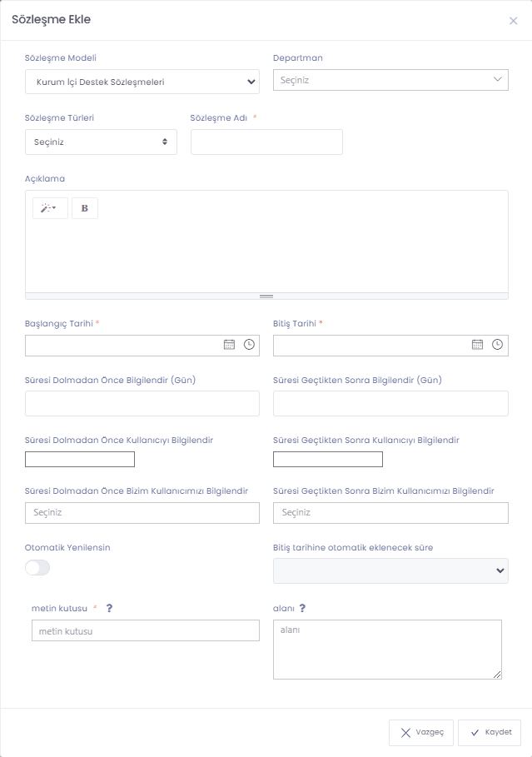Show help tooltip for metin kutusu

coord(110,608)
